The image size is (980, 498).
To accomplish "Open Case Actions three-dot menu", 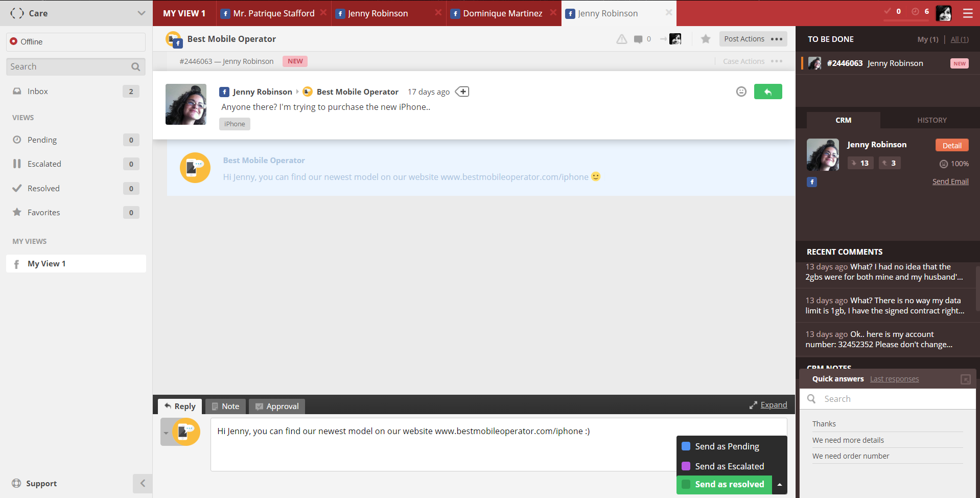I will pyautogui.click(x=777, y=61).
